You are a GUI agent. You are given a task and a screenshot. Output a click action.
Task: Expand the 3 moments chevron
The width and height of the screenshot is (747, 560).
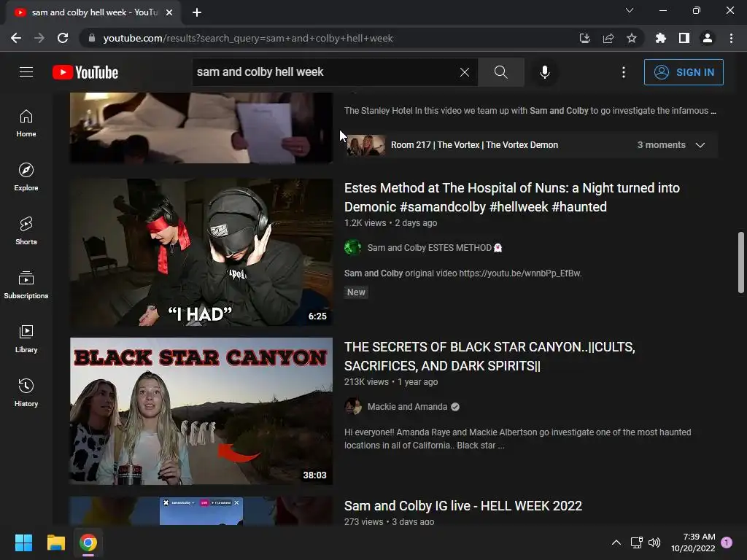click(x=700, y=145)
